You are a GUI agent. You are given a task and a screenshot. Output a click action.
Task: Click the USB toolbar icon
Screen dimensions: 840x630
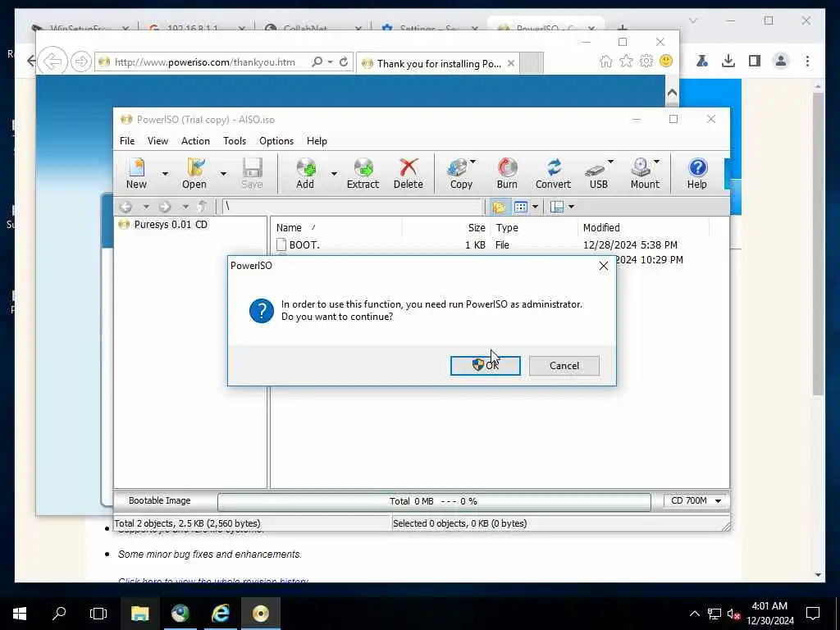point(597,173)
